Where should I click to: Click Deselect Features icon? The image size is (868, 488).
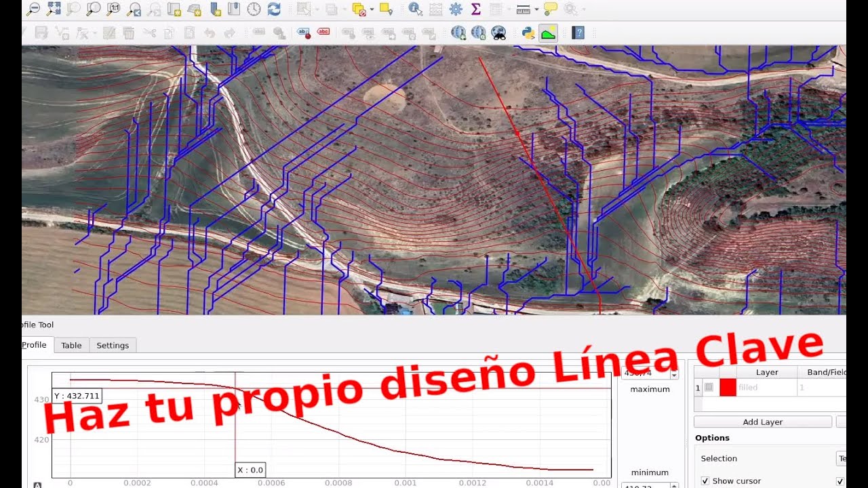coord(359,9)
